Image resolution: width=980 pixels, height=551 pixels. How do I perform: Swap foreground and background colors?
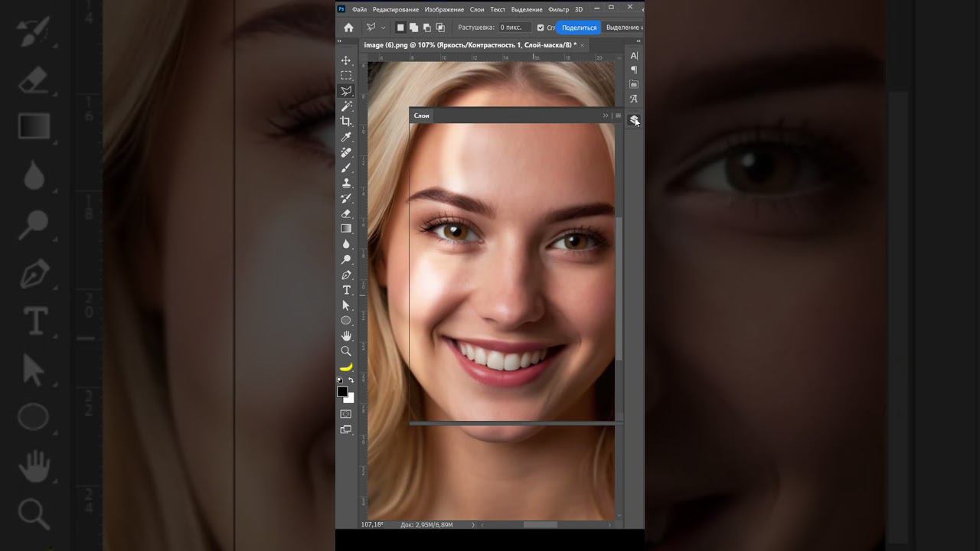click(x=351, y=380)
